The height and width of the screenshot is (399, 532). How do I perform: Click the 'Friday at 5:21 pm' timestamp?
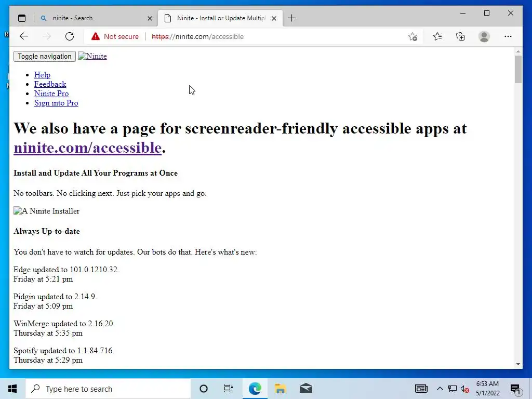(43, 279)
